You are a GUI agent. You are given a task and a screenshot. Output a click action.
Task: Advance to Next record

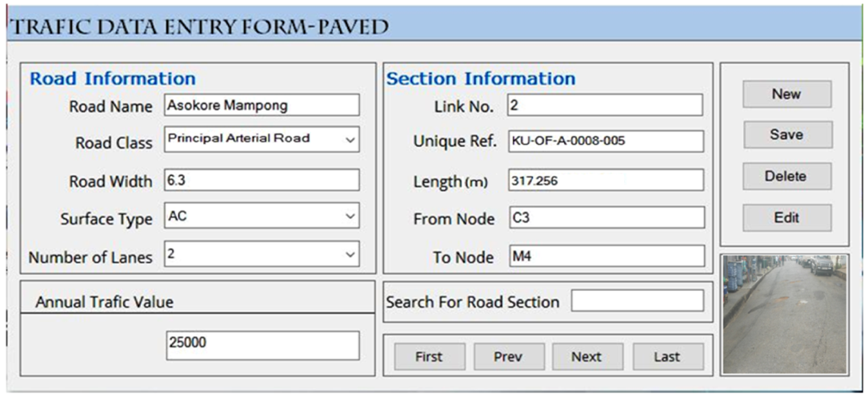tap(586, 356)
